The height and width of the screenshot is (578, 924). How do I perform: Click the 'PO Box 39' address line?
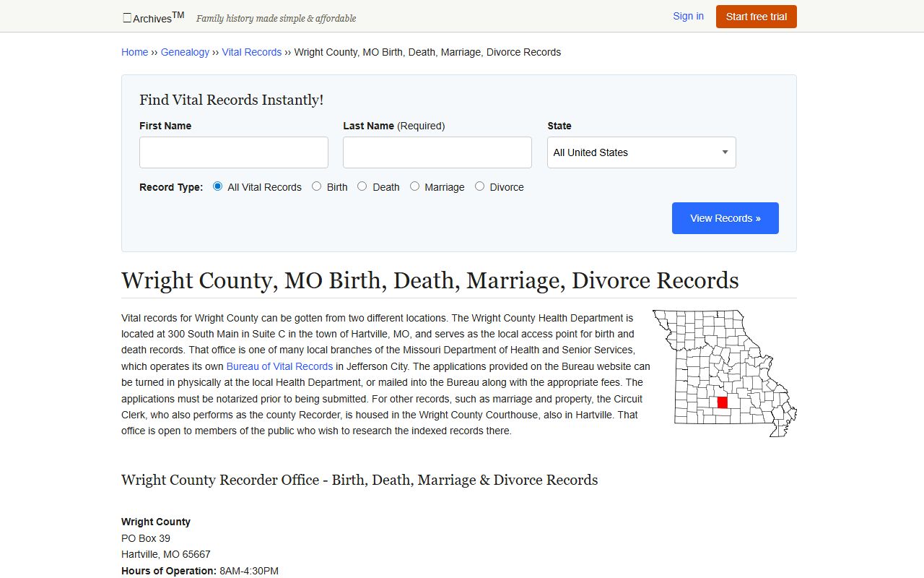[x=146, y=538]
